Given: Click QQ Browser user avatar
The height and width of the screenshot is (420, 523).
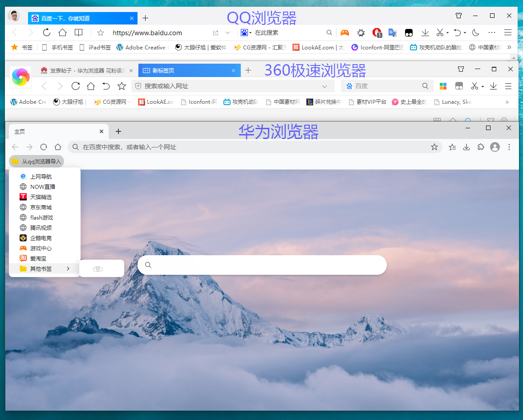Looking at the screenshot, I should coord(14,16).
